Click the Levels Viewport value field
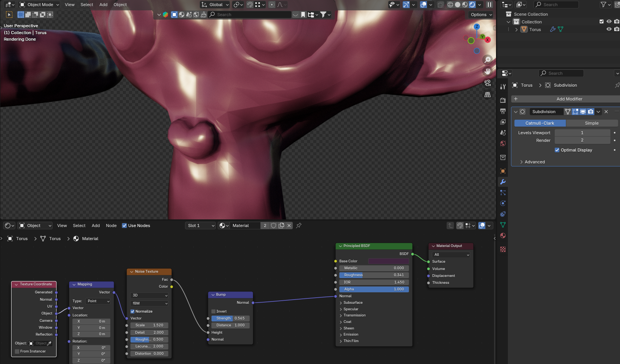The width and height of the screenshot is (620, 364). [x=582, y=133]
